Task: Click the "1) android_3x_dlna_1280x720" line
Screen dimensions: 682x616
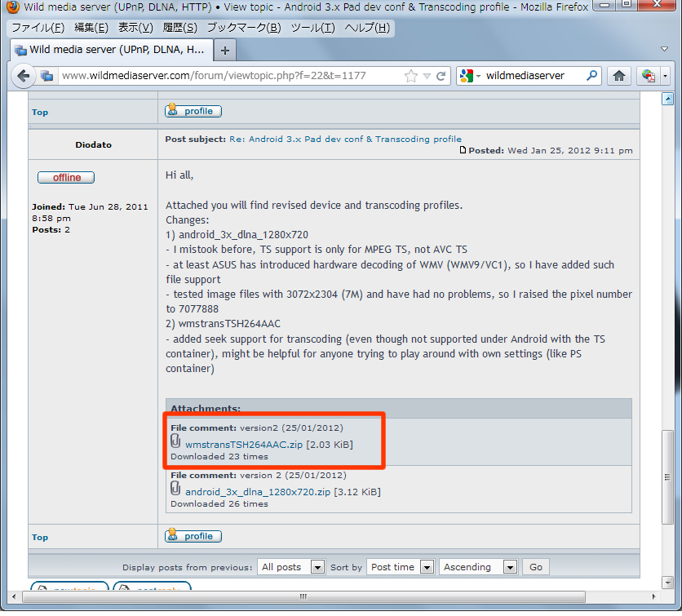Action: pyautogui.click(x=237, y=235)
